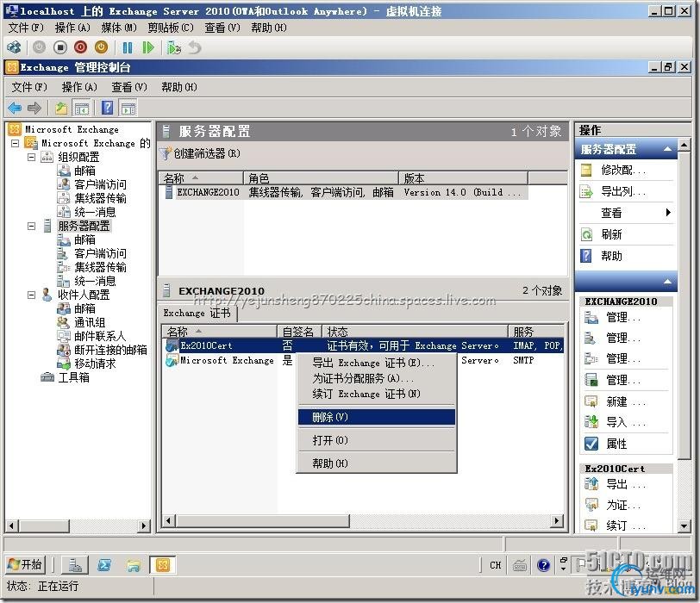Collapse the Microsoft Exchange 的 tree node
Screen dimensions: 700x603
[x=16, y=143]
